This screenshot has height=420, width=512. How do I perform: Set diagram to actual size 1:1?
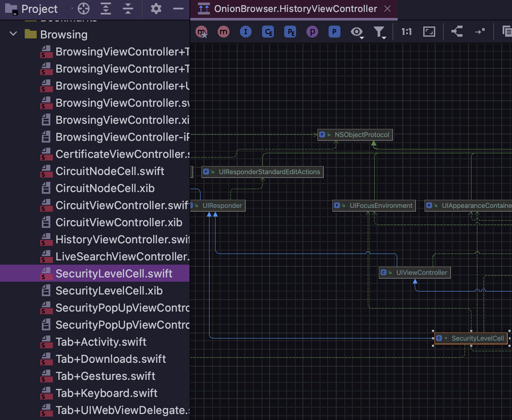407,32
